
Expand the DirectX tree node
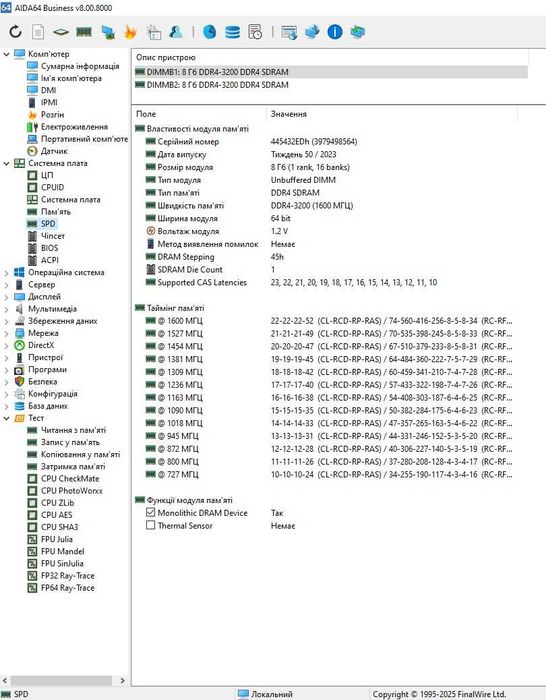click(x=6, y=346)
